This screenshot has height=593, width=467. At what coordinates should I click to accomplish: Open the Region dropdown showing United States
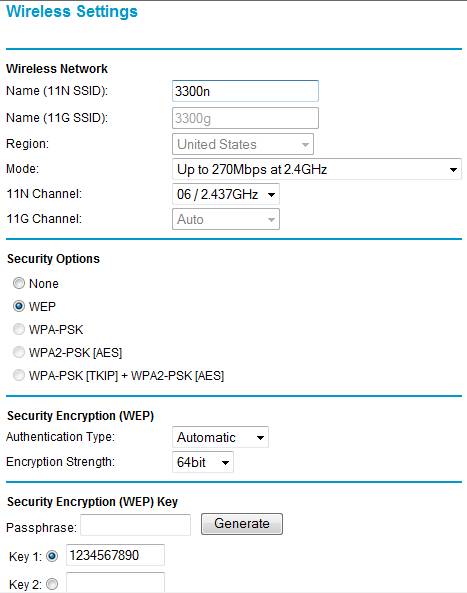click(243, 144)
